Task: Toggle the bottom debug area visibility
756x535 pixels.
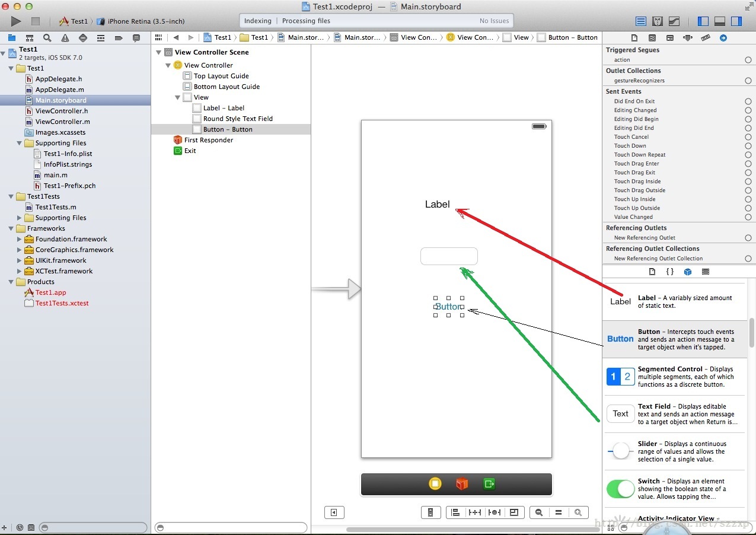Action: tap(720, 21)
